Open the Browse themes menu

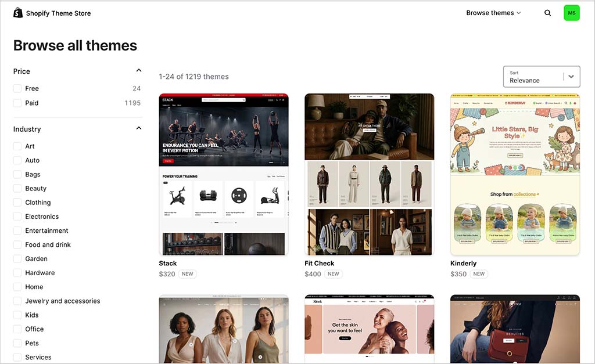pyautogui.click(x=493, y=13)
